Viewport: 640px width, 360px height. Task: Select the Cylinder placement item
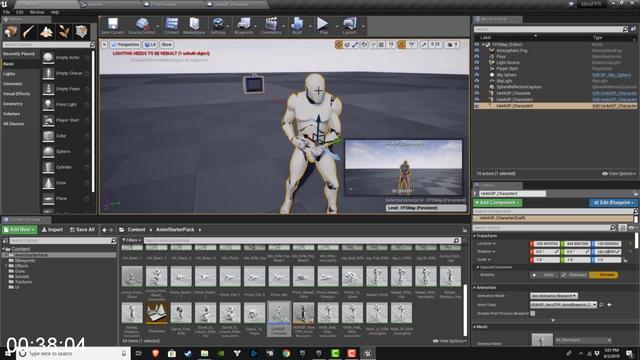point(66,167)
